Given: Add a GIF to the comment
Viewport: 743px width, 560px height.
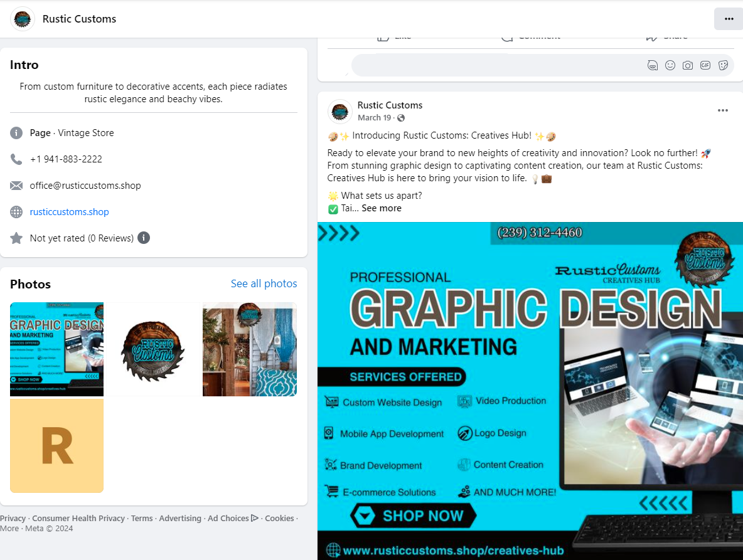Looking at the screenshot, I should point(705,65).
